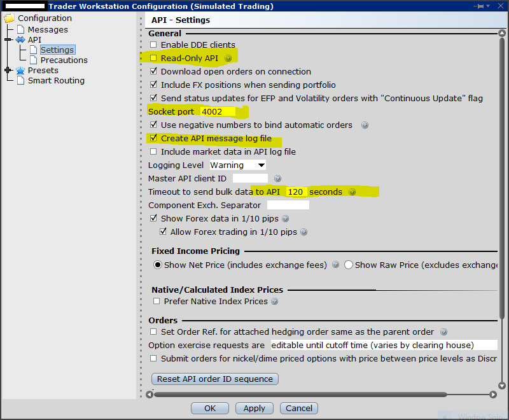This screenshot has width=509, height=420.
Task: Click the Smart Routing page icon
Action: 21,80
